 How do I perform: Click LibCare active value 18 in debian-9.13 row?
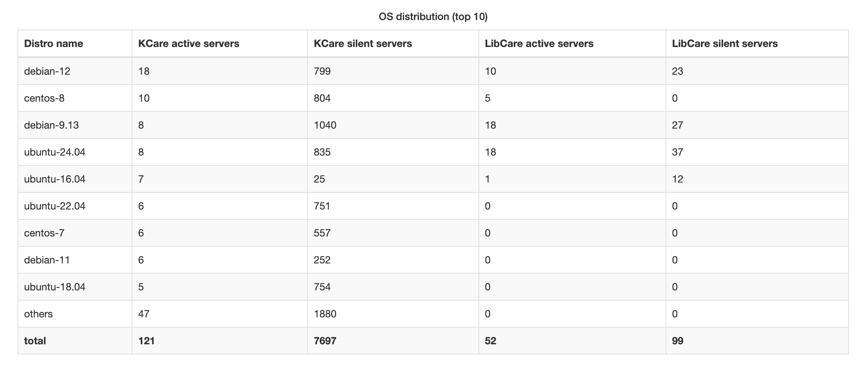[x=491, y=125]
